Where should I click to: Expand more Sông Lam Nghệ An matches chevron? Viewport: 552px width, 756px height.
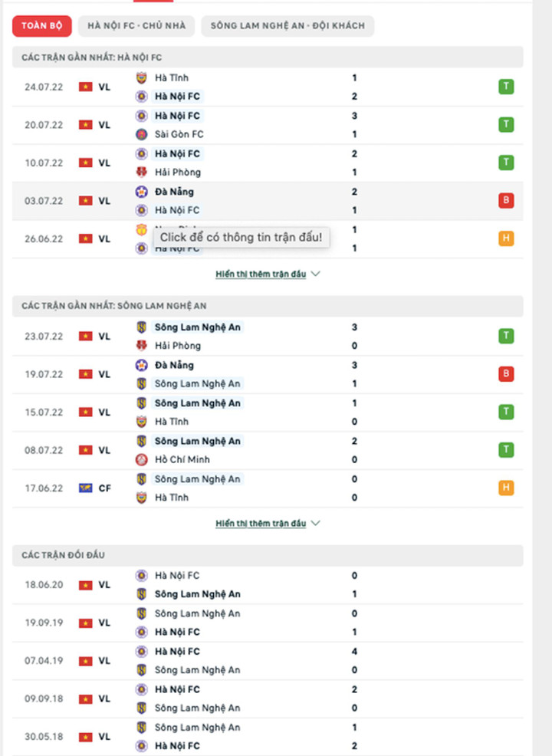tap(316, 523)
